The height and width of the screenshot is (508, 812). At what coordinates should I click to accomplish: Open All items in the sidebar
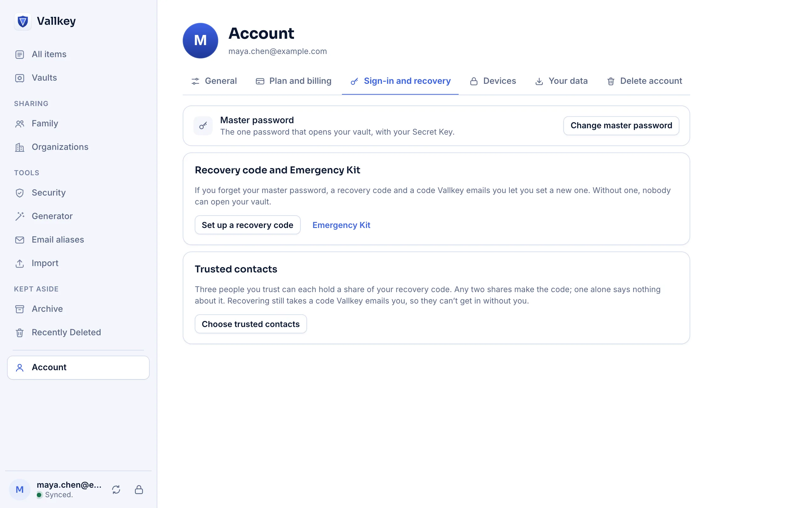point(78,54)
